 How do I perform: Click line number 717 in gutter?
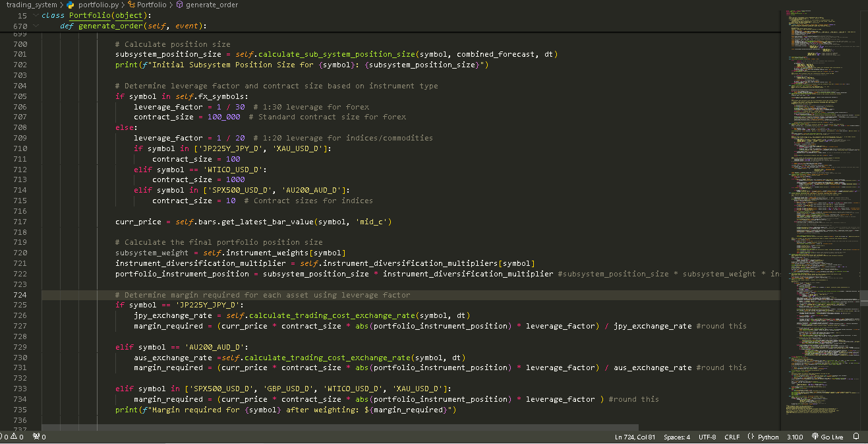[x=20, y=222]
